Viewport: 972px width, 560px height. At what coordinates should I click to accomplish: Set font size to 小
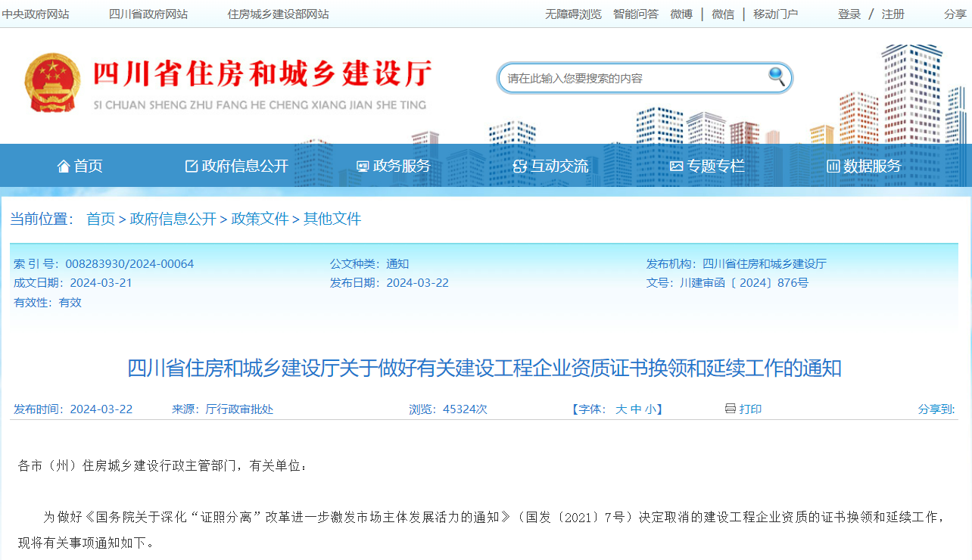coord(650,409)
